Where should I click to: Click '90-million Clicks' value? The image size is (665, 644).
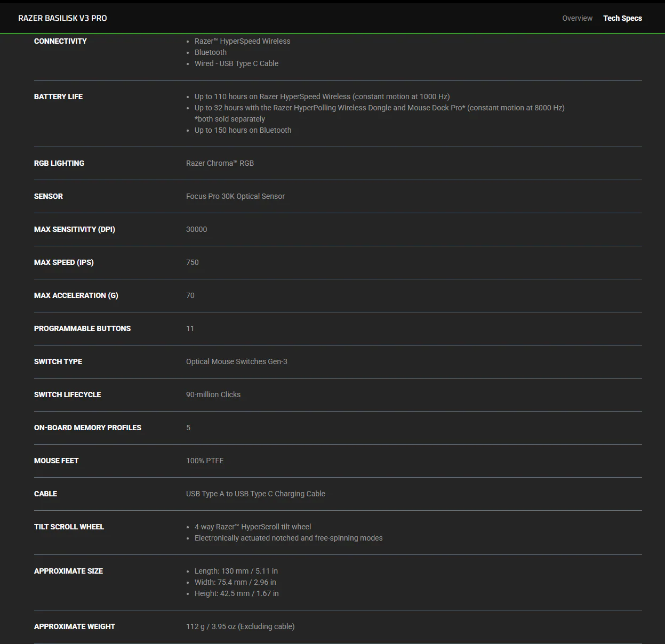click(x=213, y=395)
